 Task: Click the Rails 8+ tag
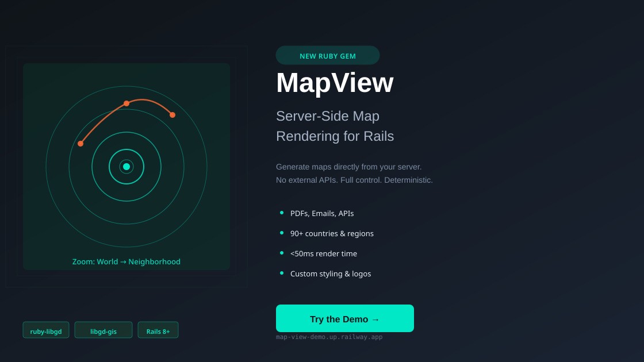tap(158, 330)
